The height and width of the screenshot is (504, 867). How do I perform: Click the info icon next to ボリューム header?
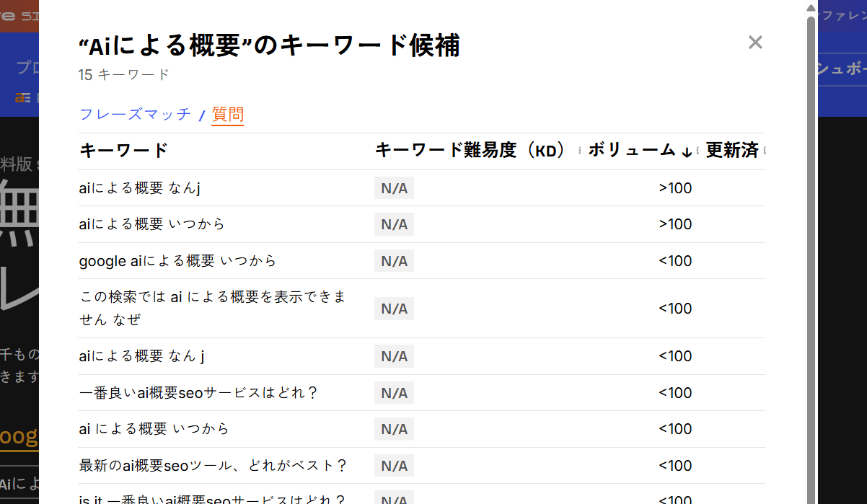coord(697,149)
